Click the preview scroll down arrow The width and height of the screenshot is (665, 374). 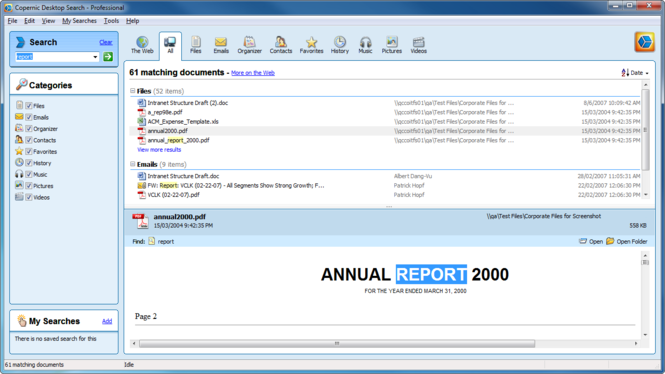645,335
